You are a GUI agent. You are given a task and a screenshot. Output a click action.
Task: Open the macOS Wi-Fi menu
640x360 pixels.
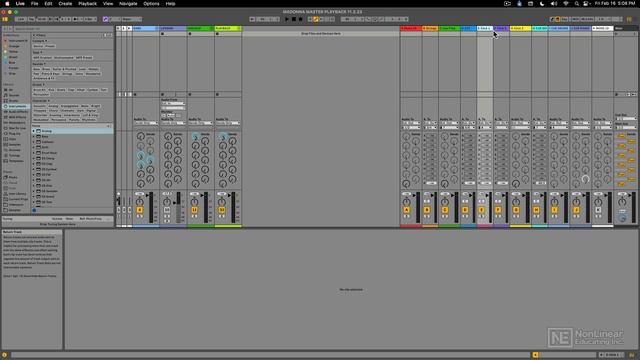click(x=566, y=4)
